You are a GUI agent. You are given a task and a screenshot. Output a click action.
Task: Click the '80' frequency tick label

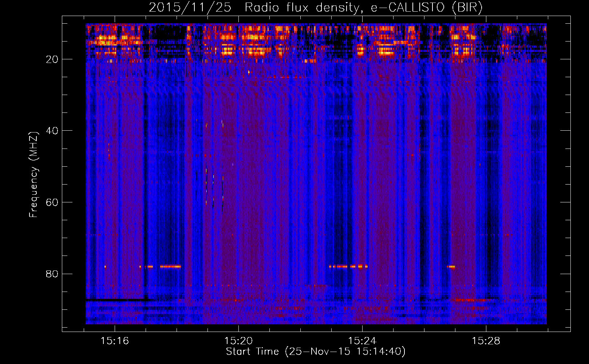52,274
